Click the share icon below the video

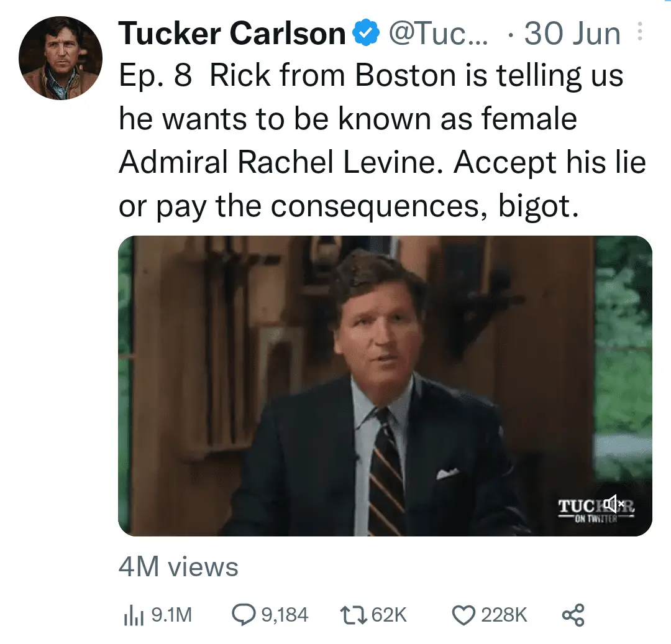pos(573,615)
